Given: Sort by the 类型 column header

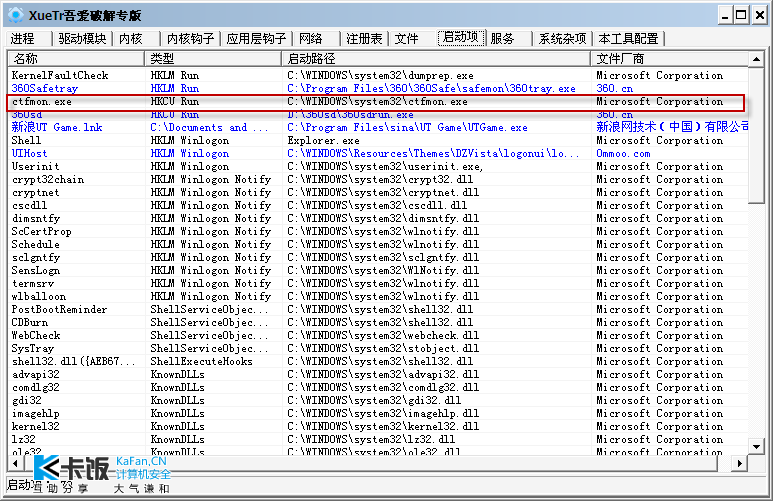Looking at the screenshot, I should tap(213, 59).
